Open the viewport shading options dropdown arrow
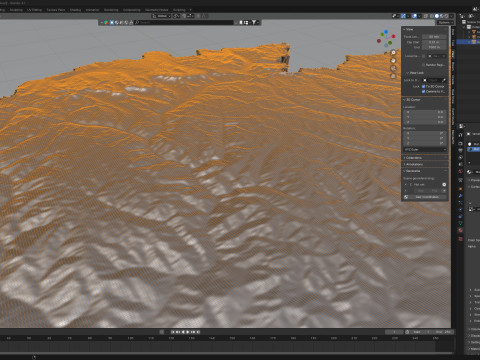This screenshot has width=480, height=360. [x=451, y=16]
